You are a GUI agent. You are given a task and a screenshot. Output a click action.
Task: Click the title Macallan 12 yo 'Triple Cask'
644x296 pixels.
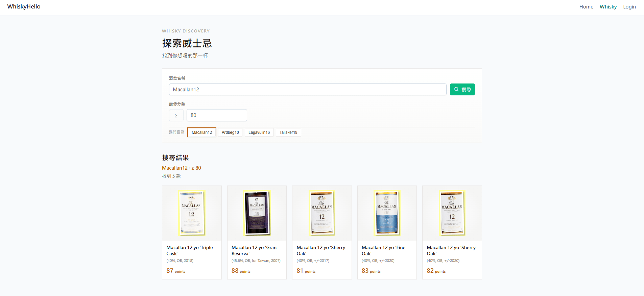pos(190,250)
